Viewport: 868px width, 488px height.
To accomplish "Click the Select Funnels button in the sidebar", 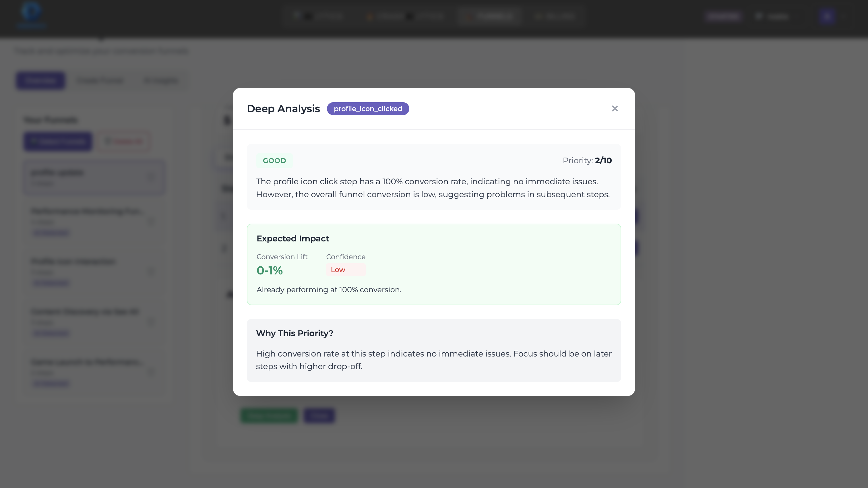I will [x=57, y=141].
